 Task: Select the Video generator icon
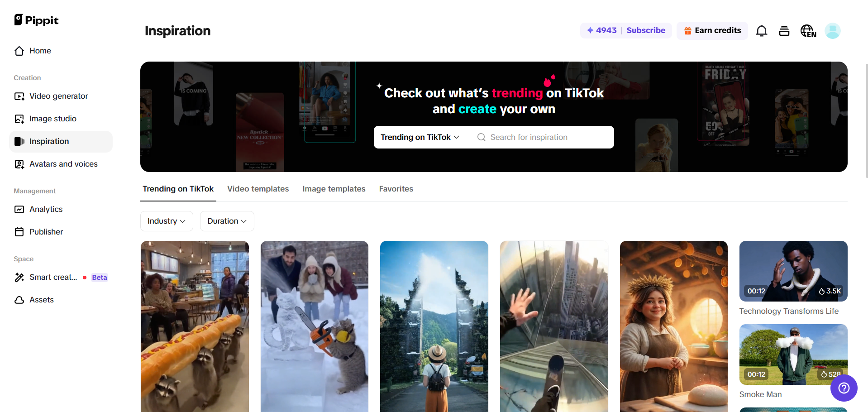click(x=19, y=96)
